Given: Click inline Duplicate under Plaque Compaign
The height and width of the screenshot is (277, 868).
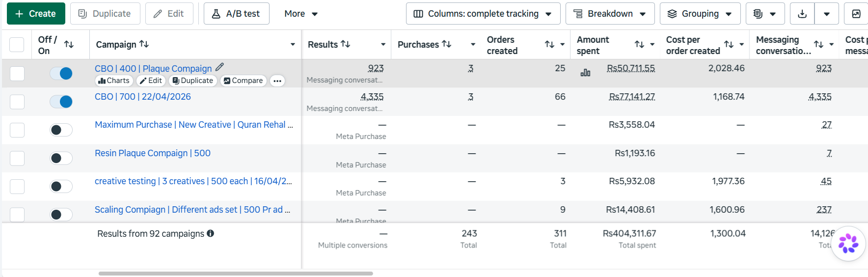Looking at the screenshot, I should click(192, 81).
